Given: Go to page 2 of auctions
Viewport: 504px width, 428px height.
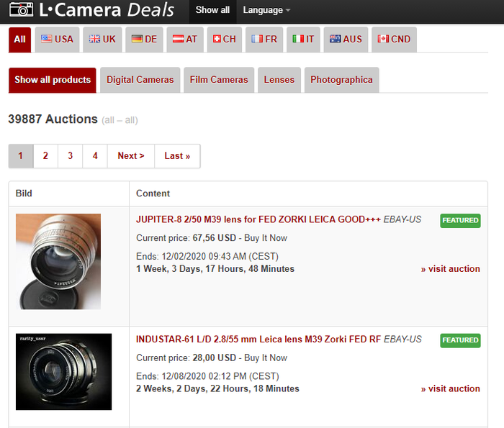Looking at the screenshot, I should tap(45, 156).
